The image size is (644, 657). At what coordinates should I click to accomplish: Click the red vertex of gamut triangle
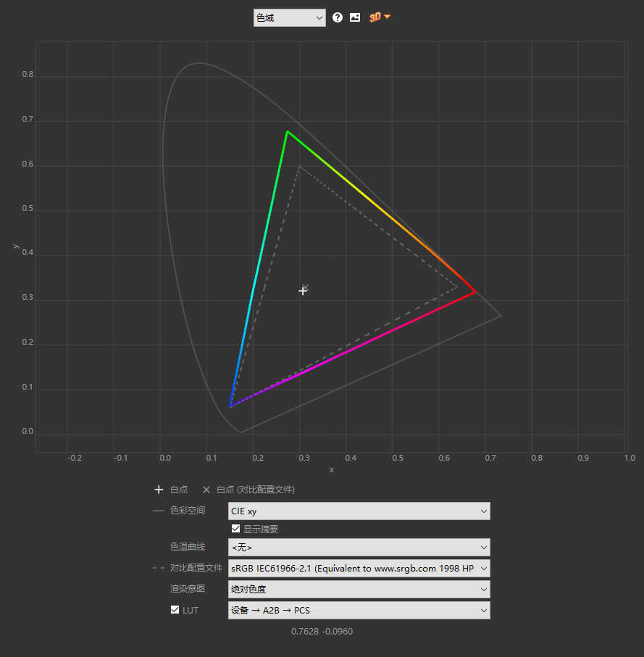[474, 292]
